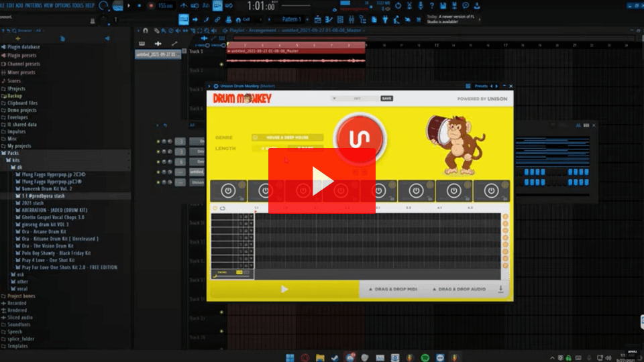The width and height of the screenshot is (644, 362).
Task: Open the Pattern 1 selector
Action: pyautogui.click(x=292, y=19)
